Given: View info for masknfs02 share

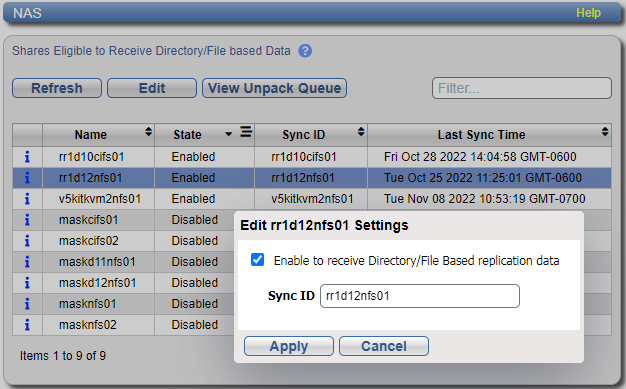Looking at the screenshot, I should coord(27,325).
